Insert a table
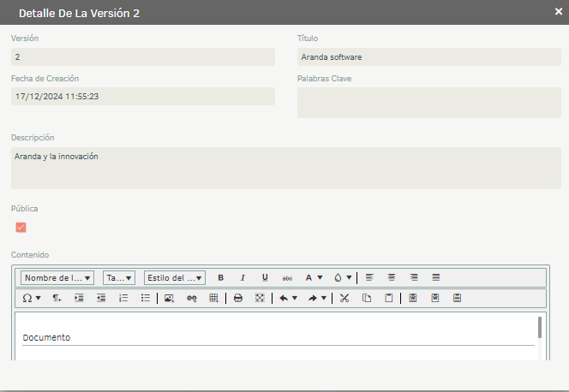Viewport: 569px width, 392px height. (213, 298)
